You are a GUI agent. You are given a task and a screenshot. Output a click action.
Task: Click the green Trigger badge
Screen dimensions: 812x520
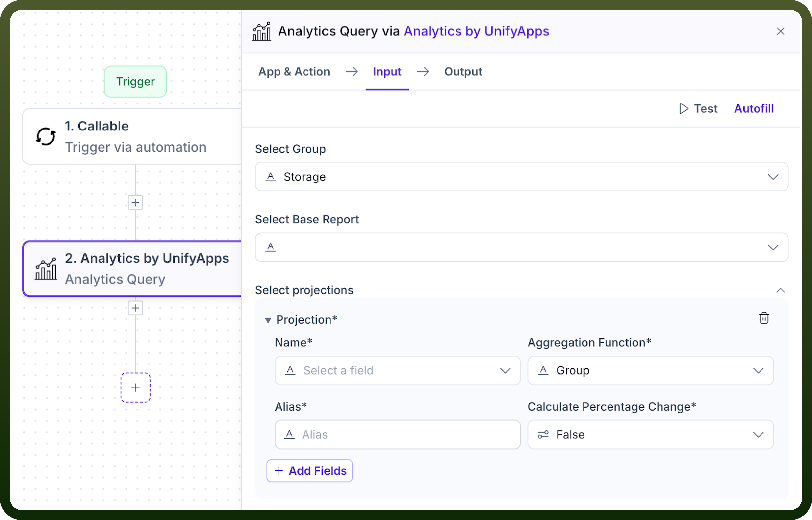tap(135, 81)
